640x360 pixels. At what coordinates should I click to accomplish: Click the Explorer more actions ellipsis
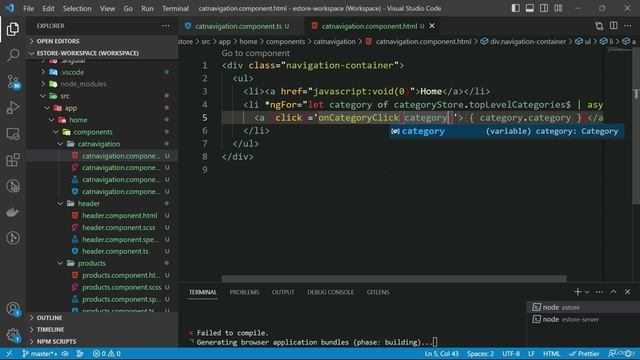(165, 26)
